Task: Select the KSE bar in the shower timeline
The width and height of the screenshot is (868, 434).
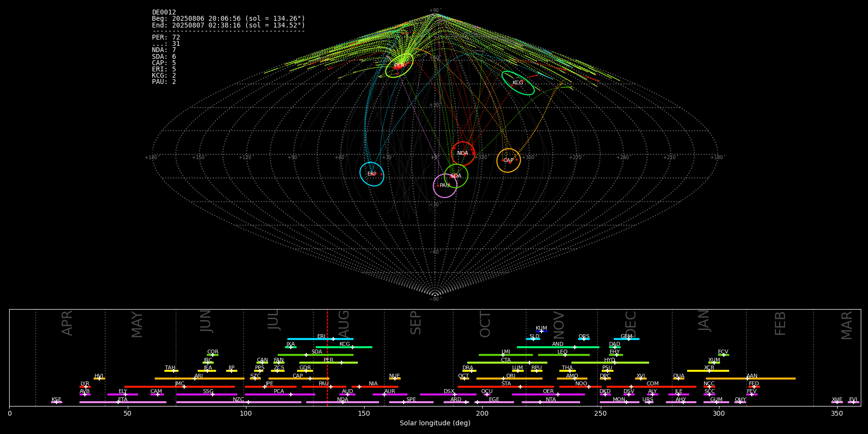Action: (x=56, y=402)
